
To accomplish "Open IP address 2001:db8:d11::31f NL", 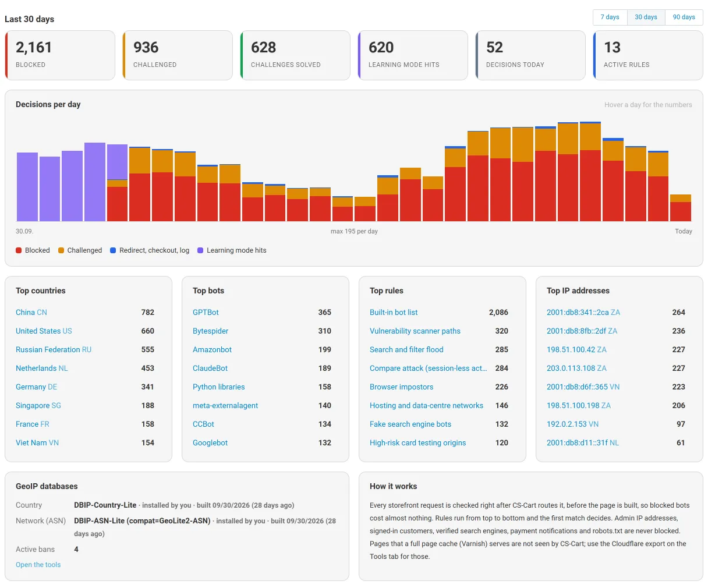I will pos(583,443).
